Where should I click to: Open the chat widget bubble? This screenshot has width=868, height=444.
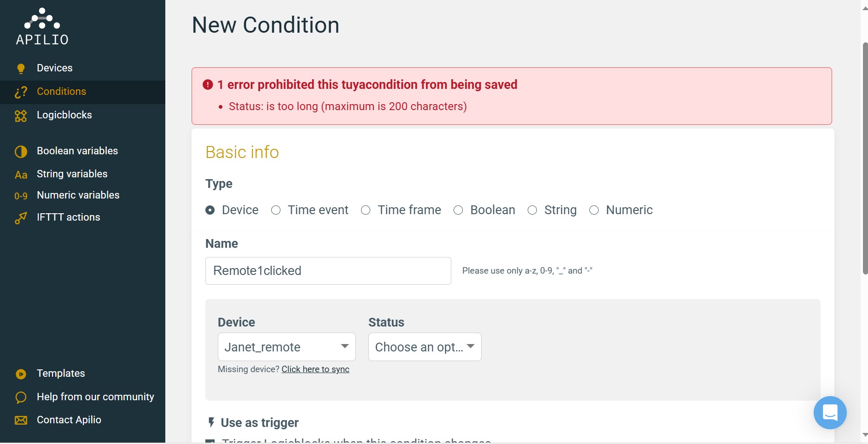point(830,413)
